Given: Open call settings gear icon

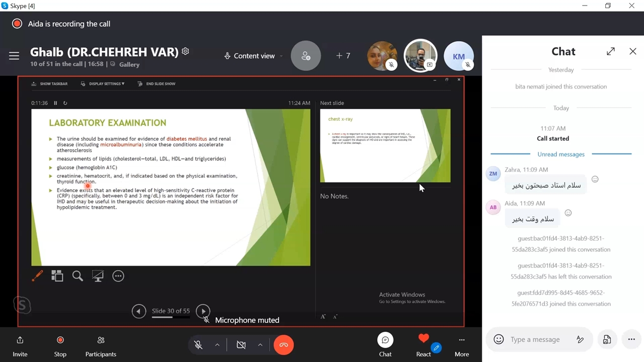Looking at the screenshot, I should tap(186, 51).
